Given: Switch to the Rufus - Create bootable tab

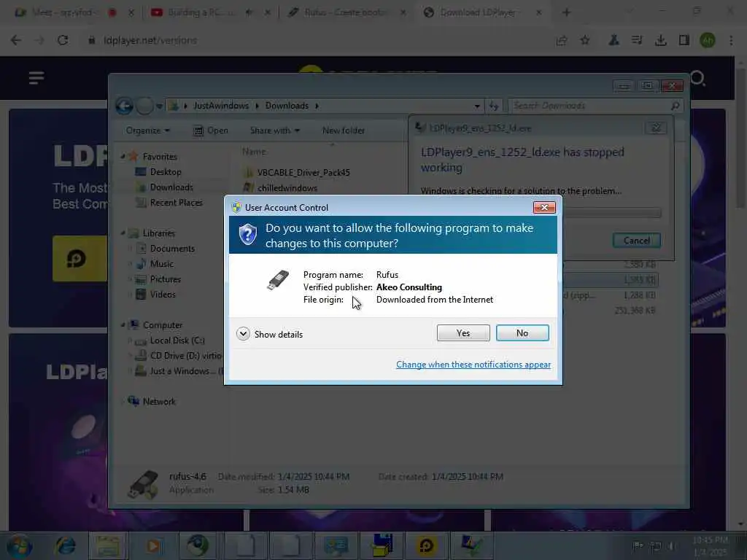Looking at the screenshot, I should pyautogui.click(x=345, y=12).
